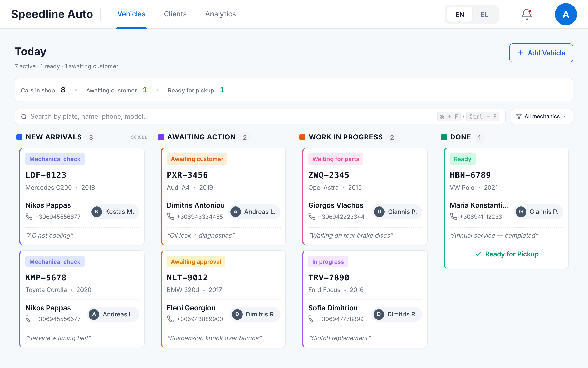588x368 pixels.
Task: Click plus icon in Add Vehicle
Action: (x=520, y=53)
